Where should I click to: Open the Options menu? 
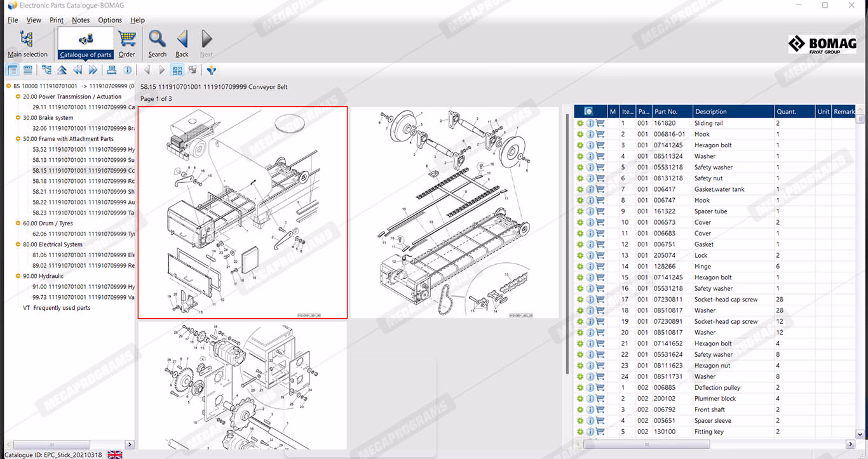click(x=110, y=20)
